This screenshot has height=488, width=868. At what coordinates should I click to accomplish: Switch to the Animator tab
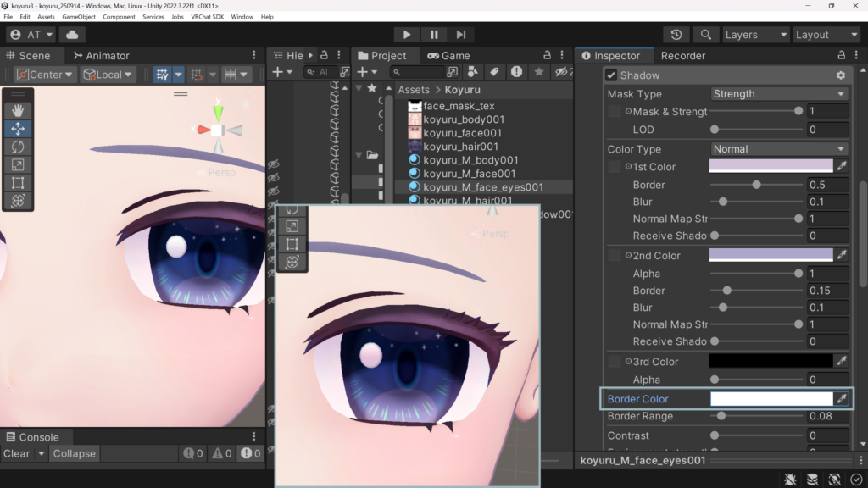coord(102,55)
